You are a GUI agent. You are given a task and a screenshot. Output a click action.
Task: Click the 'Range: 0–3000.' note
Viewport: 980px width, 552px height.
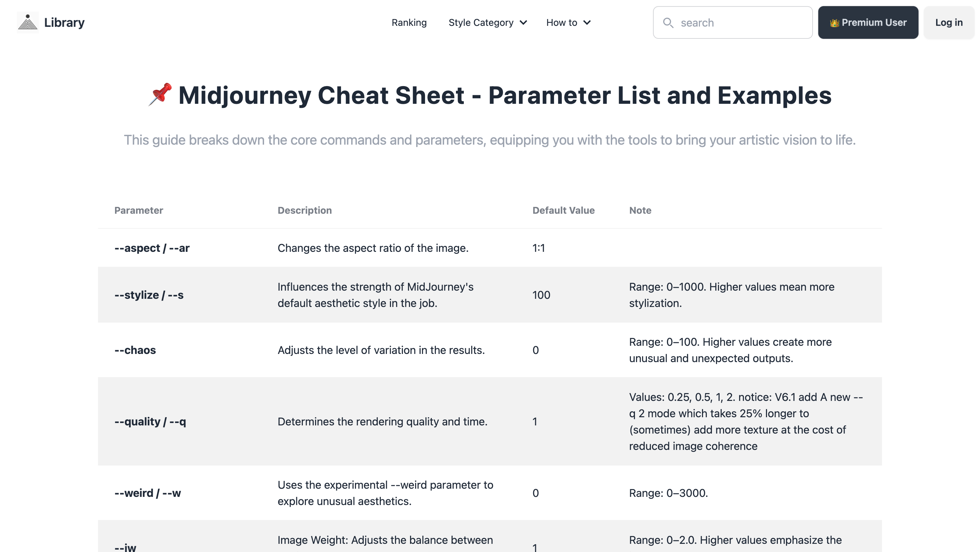(x=668, y=493)
